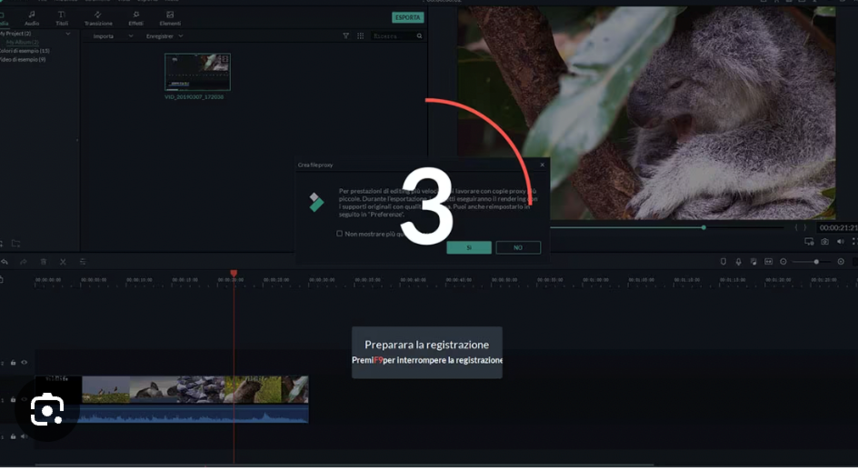Select the VID_20190307 video thumbnail

click(197, 71)
